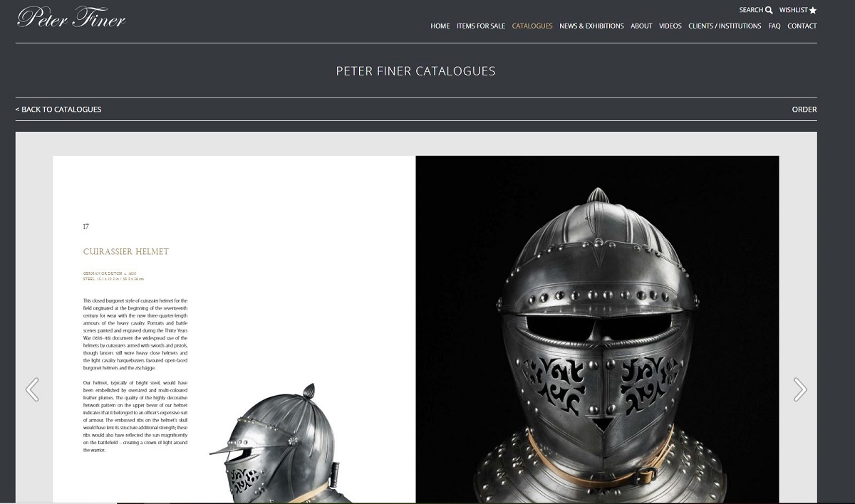This screenshot has height=504, width=855.
Task: Go to next catalogue page arrow
Action: click(x=800, y=389)
